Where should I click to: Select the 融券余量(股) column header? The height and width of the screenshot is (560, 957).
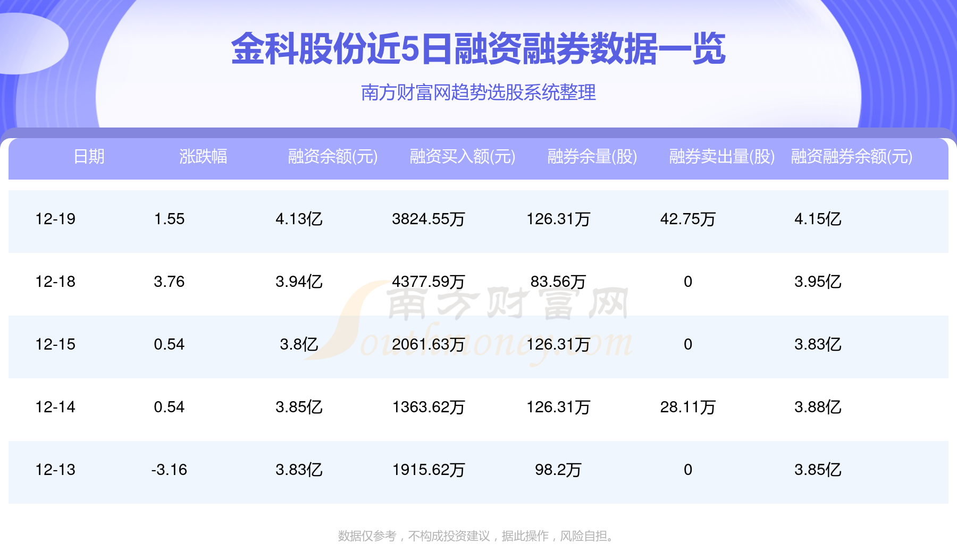[x=592, y=157]
